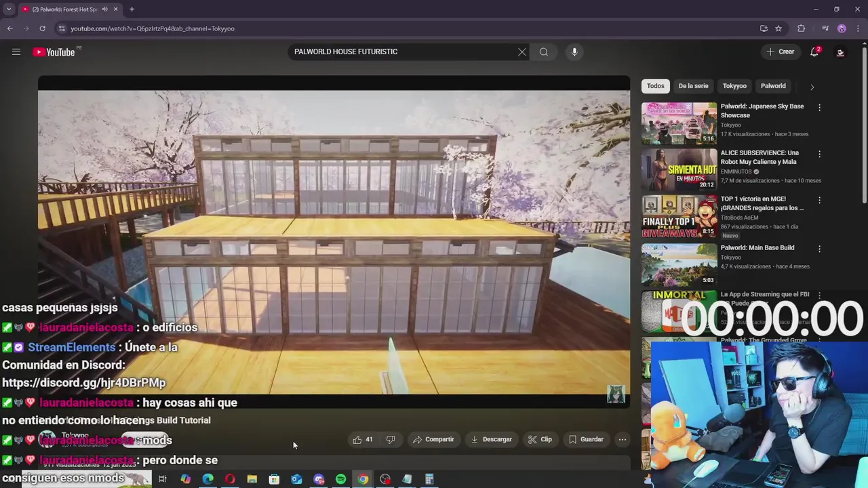Create a clip with the Clip button
The width and height of the screenshot is (868, 488).
coord(540,439)
